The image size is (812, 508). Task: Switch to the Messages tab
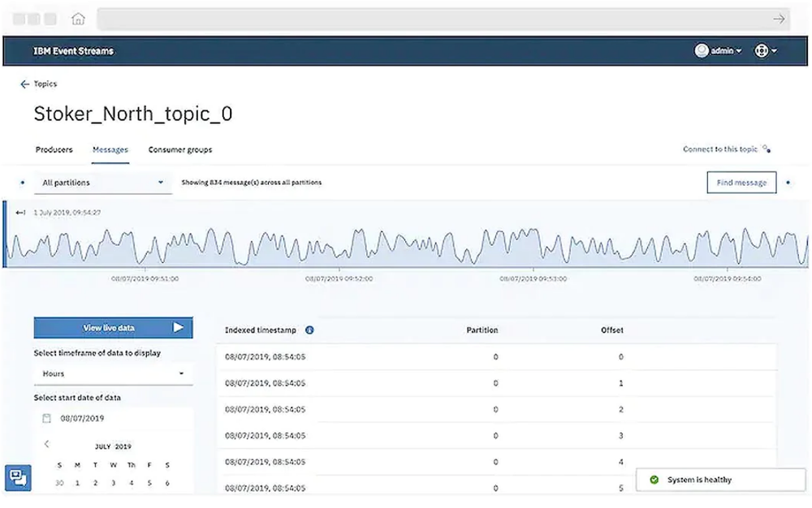coord(110,149)
